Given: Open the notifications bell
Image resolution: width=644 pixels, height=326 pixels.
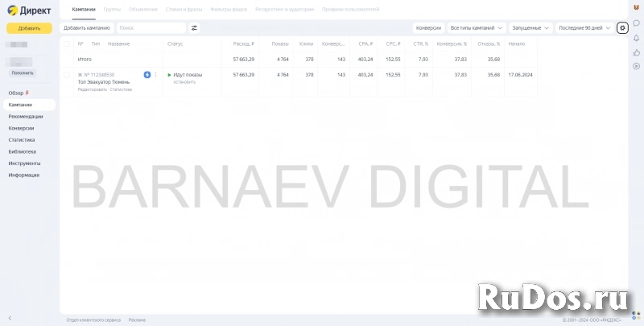Looking at the screenshot, I should (636, 38).
